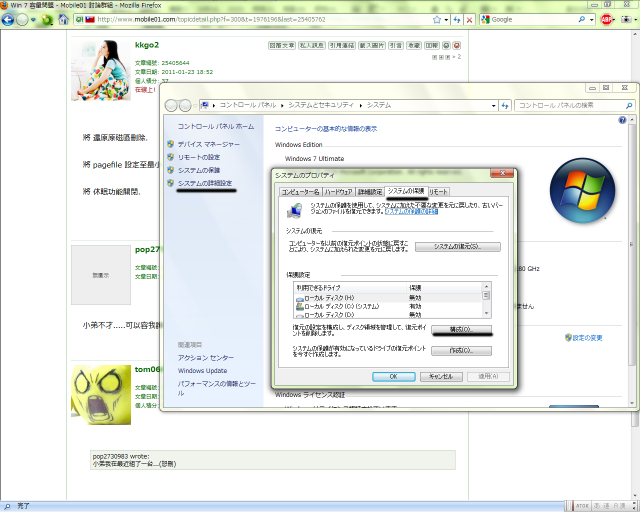
Task: Click the Firefox back arrow button
Action: point(7,19)
